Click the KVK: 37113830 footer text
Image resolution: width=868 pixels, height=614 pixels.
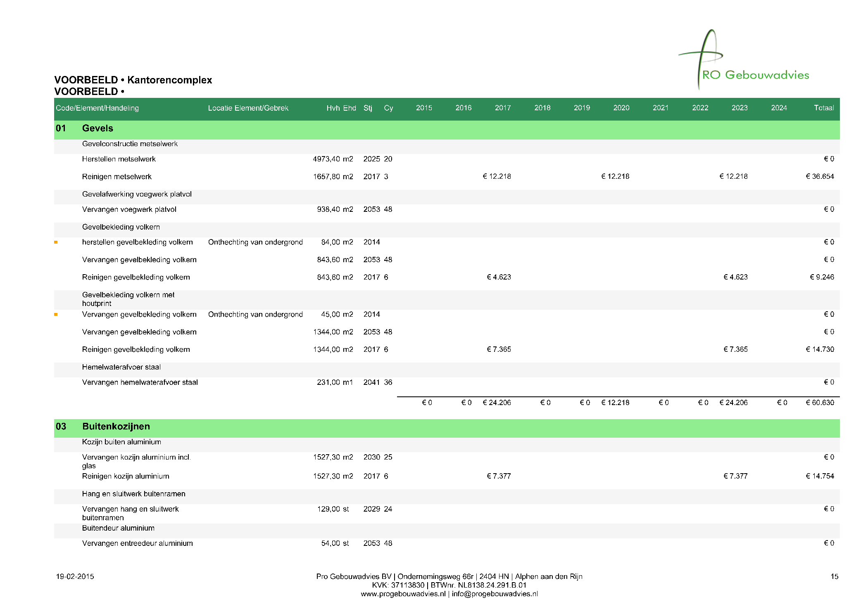pyautogui.click(x=398, y=586)
